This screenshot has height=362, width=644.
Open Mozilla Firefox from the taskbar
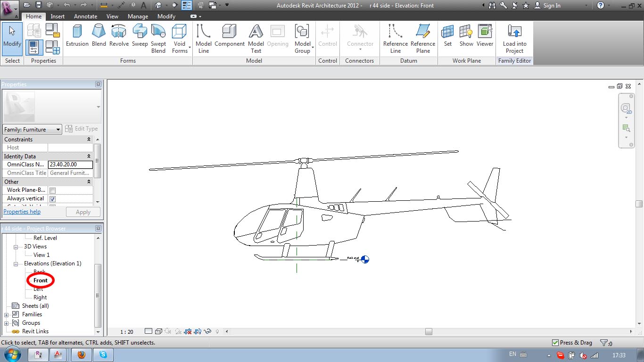[81, 354]
